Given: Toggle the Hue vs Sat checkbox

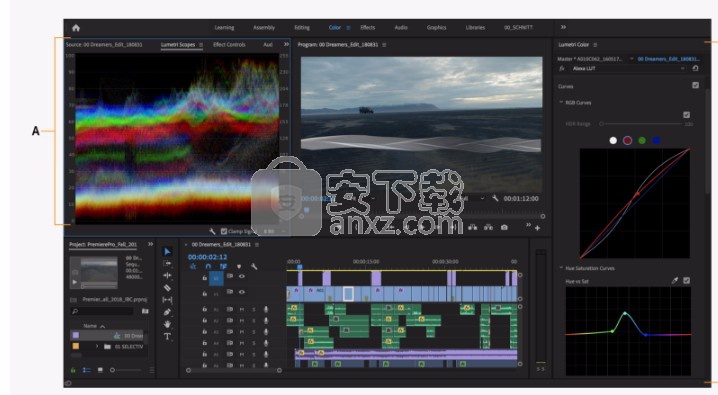Looking at the screenshot, I should tap(686, 281).
